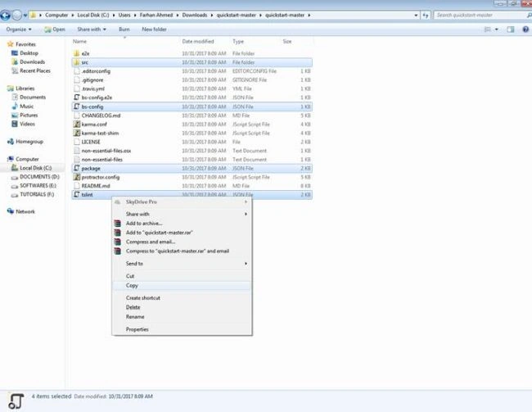Select the LICENSE file
This screenshot has width=532, height=412.
(x=192, y=142)
